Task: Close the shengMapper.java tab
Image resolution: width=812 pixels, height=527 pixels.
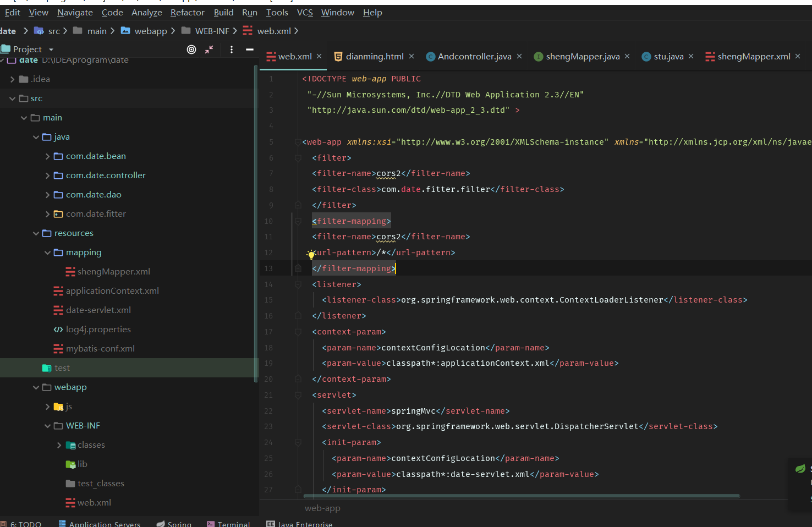Action: (627, 56)
